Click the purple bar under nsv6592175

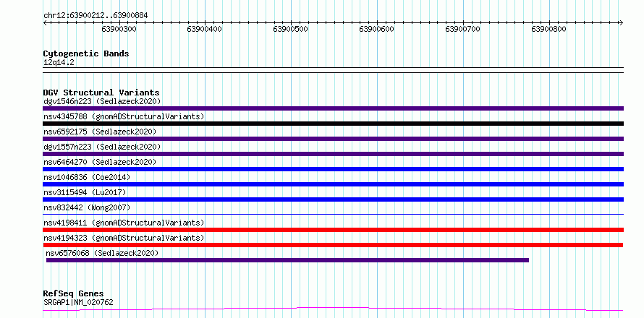pyautogui.click(x=333, y=139)
